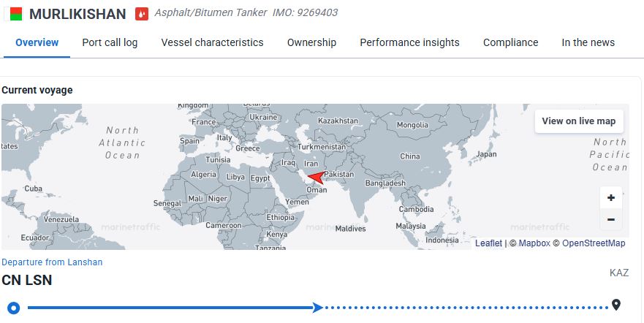Open the In the news tab
This screenshot has width=644, height=323.
[x=588, y=42]
